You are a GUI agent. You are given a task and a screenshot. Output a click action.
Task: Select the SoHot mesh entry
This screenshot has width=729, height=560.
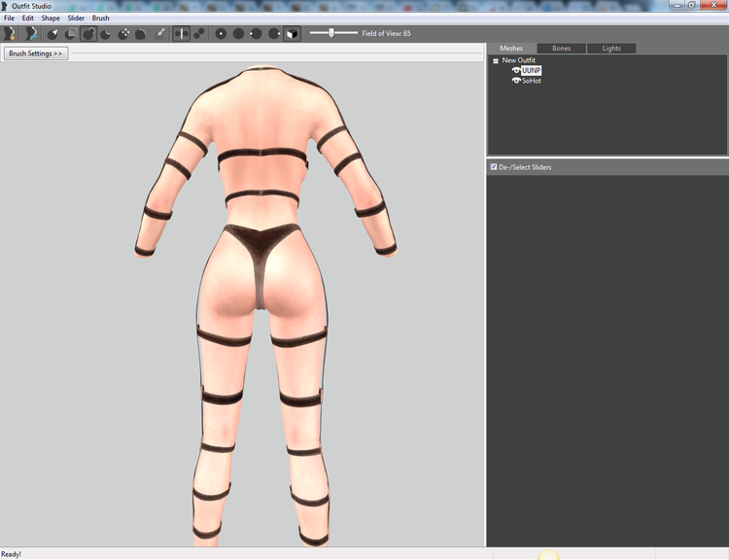click(x=532, y=81)
